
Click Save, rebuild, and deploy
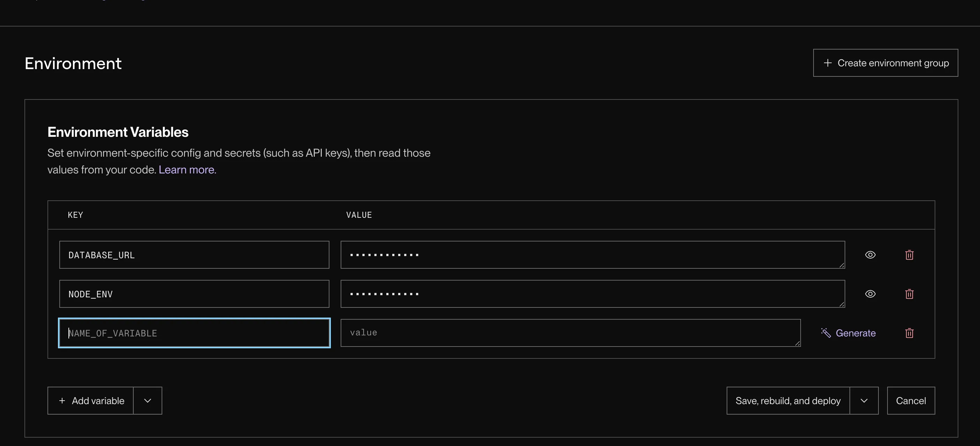788,401
